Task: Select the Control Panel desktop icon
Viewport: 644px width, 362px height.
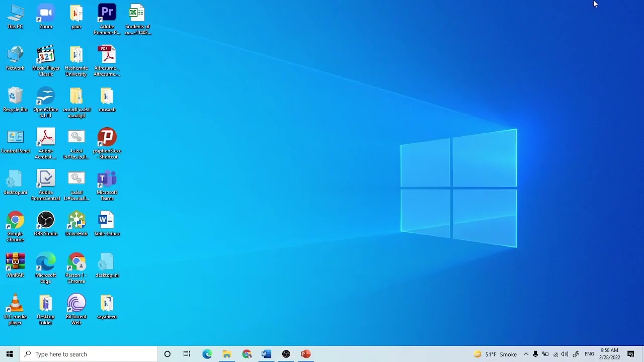Action: [15, 141]
